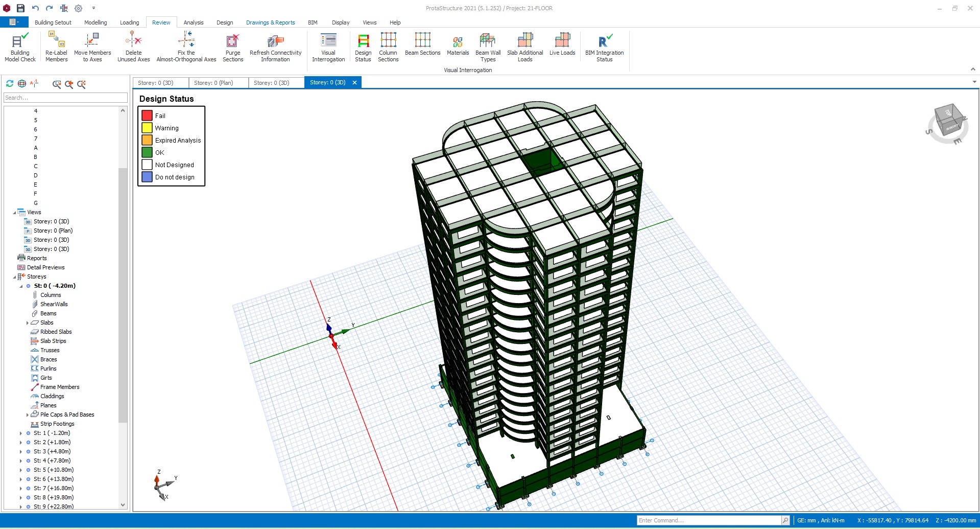Image resolution: width=980 pixels, height=529 pixels.
Task: Click the Enter Command input box
Action: click(709, 520)
